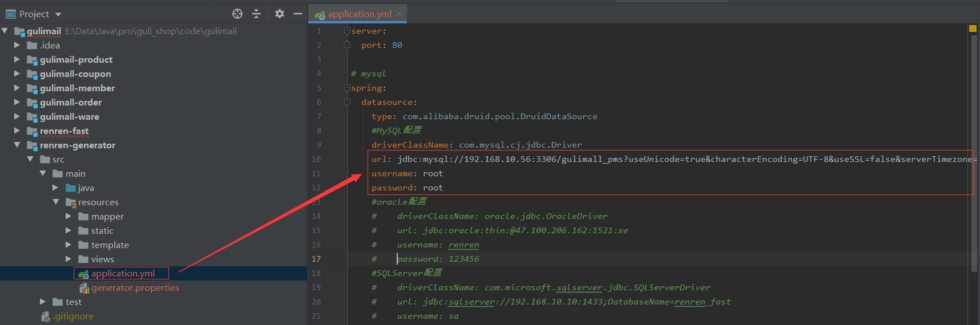This screenshot has height=325, width=980.
Task: Select the gulimail-product module icon
Action: (x=32, y=60)
